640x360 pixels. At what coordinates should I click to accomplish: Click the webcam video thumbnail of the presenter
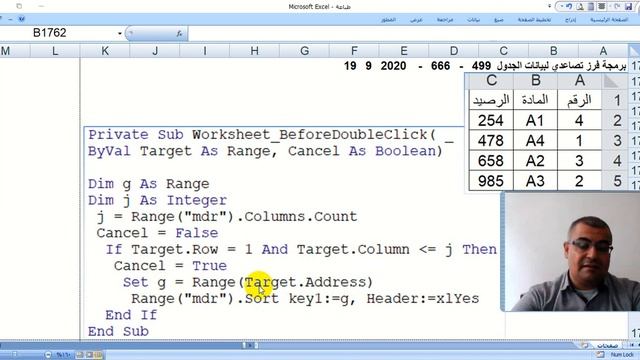tap(571, 252)
